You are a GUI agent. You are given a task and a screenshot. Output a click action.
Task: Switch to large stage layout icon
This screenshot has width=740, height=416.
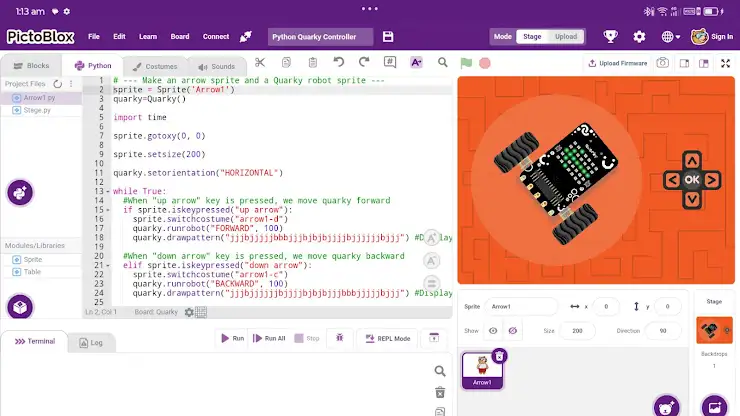coord(704,63)
